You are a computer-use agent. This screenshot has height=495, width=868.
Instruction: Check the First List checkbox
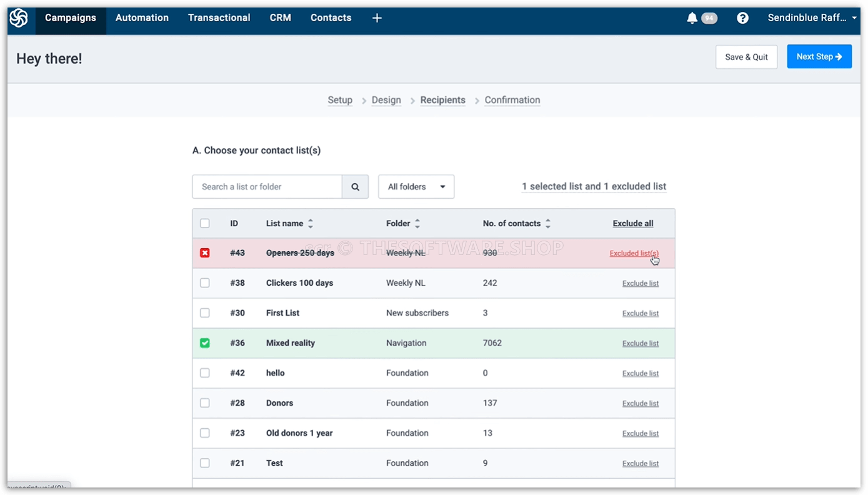tap(205, 313)
